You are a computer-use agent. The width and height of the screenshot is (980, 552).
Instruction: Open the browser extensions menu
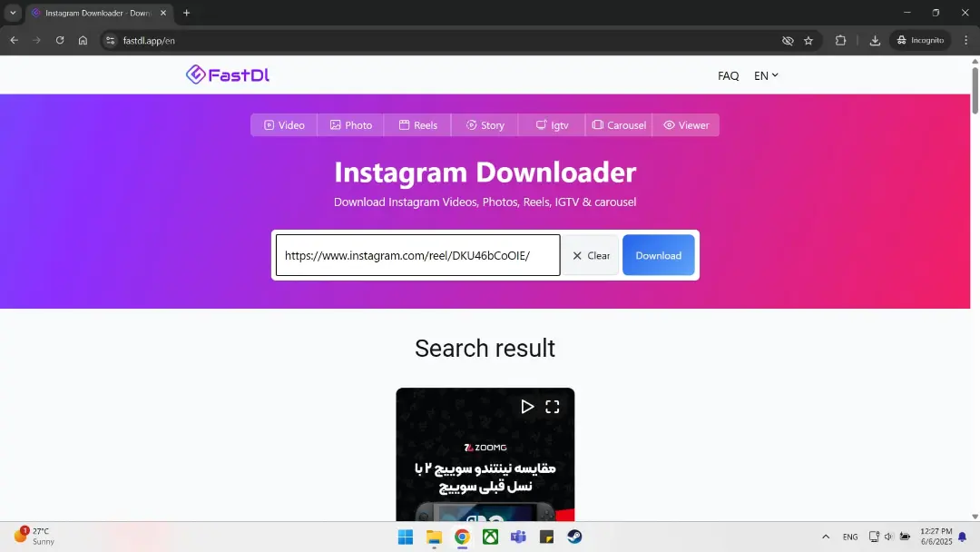tap(840, 40)
